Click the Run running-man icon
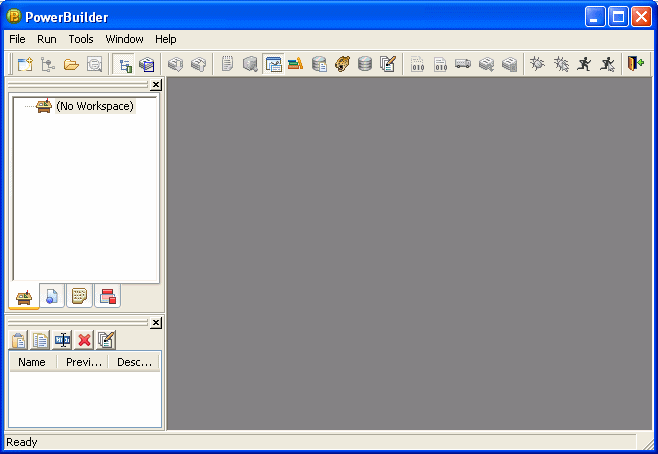The height and width of the screenshot is (454, 658). coord(584,64)
